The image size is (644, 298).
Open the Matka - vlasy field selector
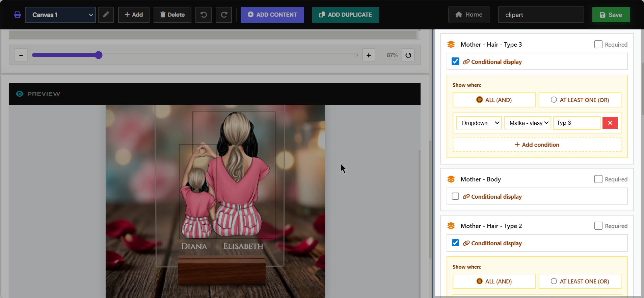coord(528,123)
